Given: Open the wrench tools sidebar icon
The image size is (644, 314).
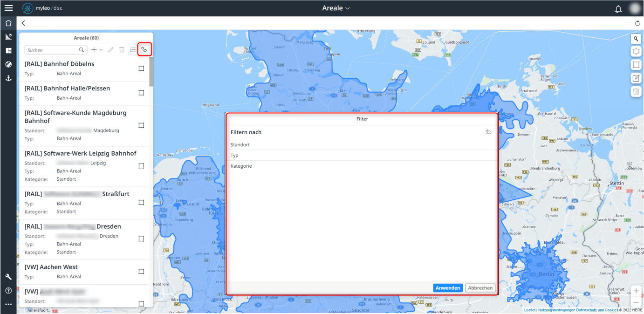Looking at the screenshot, I should (x=8, y=277).
